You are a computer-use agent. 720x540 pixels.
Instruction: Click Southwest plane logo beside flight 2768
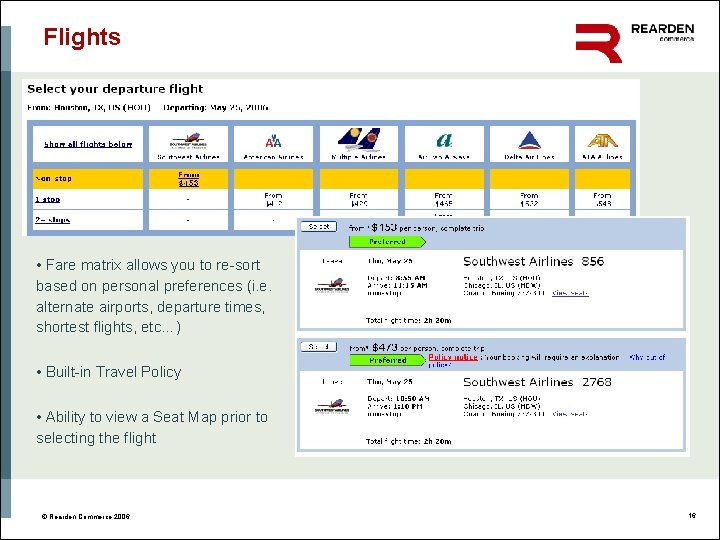[332, 406]
